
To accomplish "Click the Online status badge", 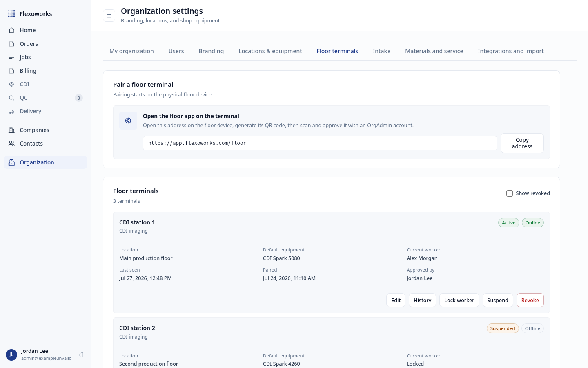I will click(533, 223).
